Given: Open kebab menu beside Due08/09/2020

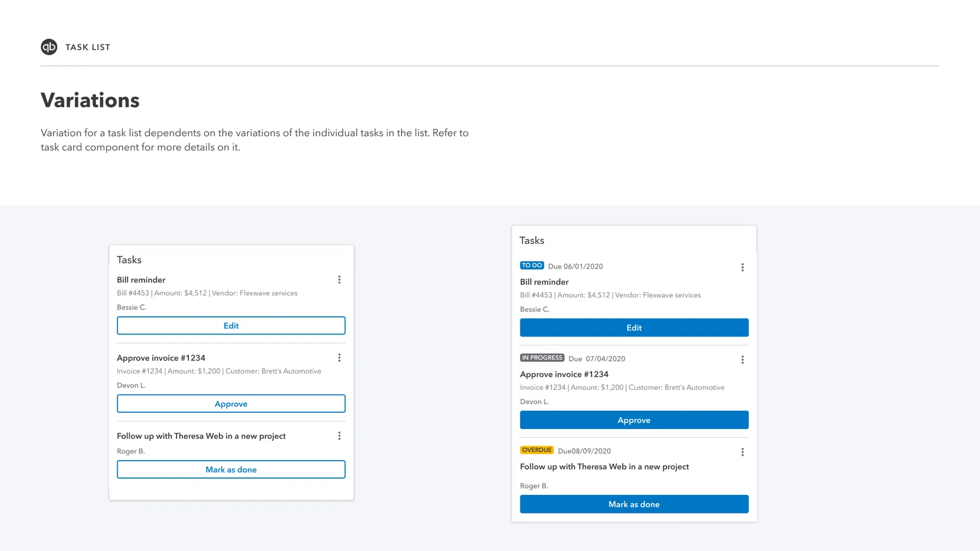Looking at the screenshot, I should 742,452.
